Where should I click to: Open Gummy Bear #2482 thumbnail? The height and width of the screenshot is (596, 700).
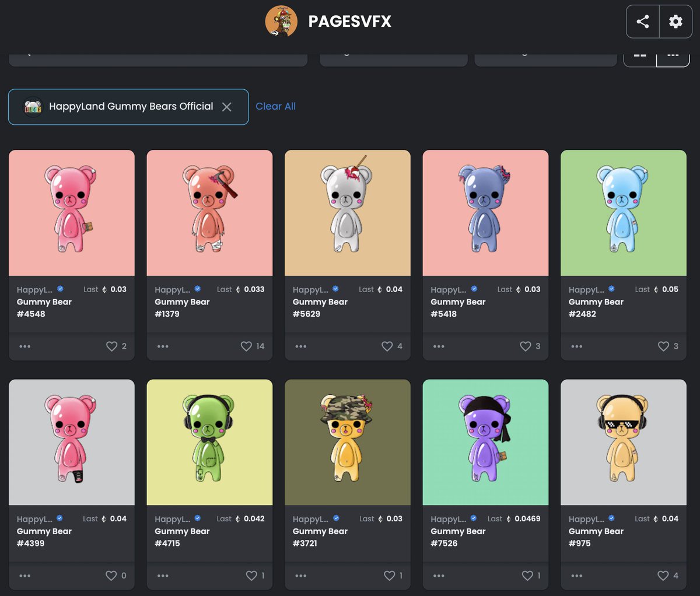624,213
